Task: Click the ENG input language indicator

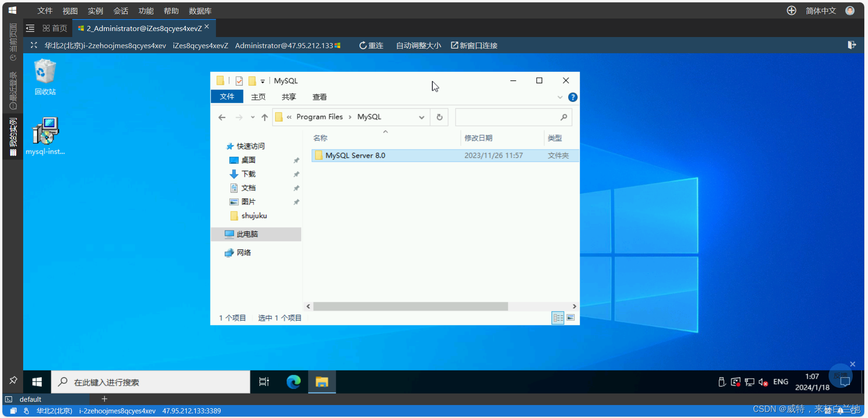Action: point(780,382)
